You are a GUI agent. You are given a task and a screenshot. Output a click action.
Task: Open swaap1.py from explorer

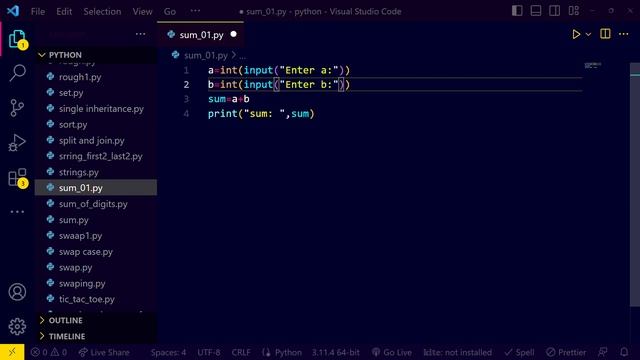coord(96,236)
